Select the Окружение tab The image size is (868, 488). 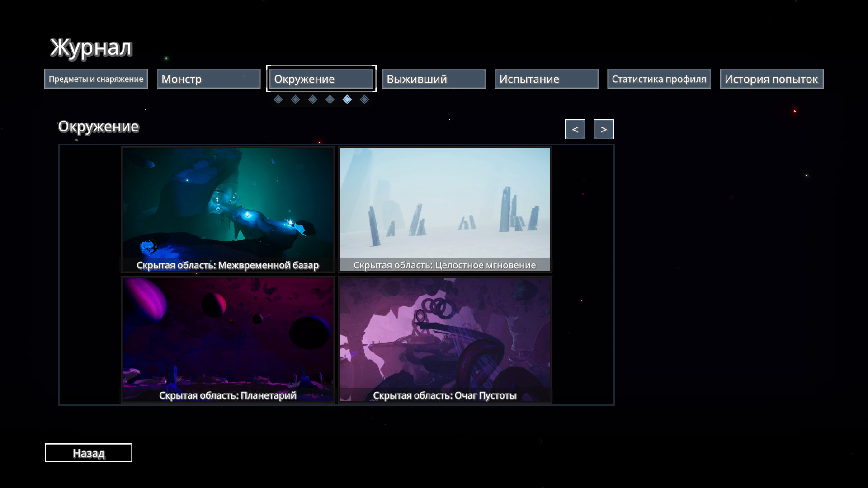click(321, 79)
